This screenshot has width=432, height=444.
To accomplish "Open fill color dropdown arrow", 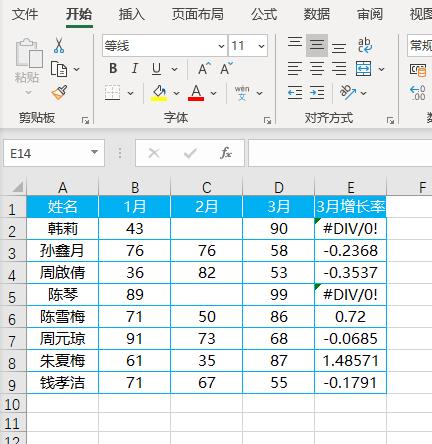I will coord(176,93).
